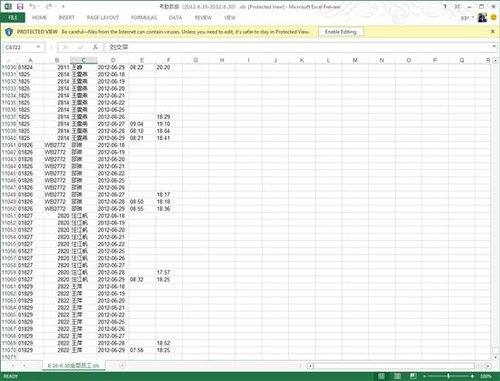Select column D header
Image resolution: width=500 pixels, height=381 pixels.
click(x=113, y=60)
